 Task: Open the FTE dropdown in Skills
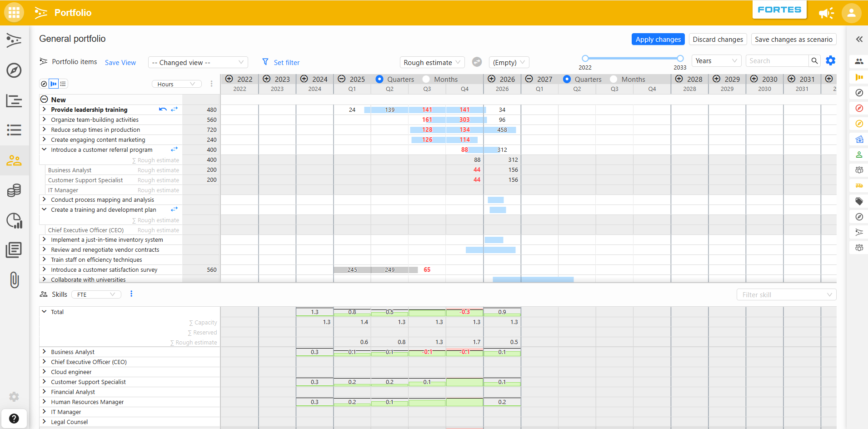[96, 294]
